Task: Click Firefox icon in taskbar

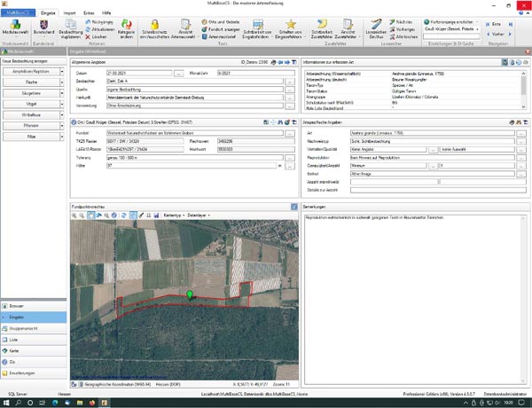Action: point(92,403)
